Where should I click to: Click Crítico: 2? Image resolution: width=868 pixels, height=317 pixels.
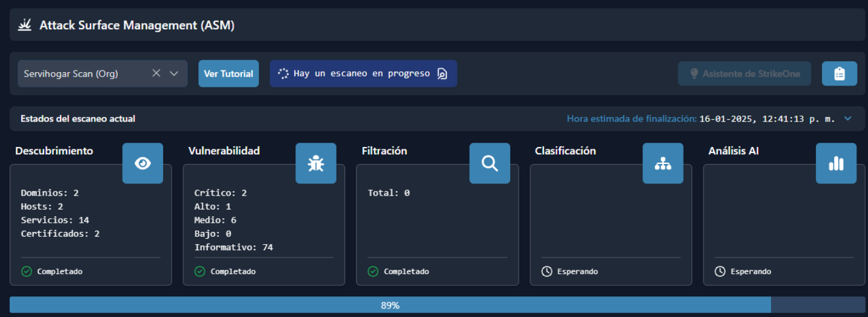220,193
